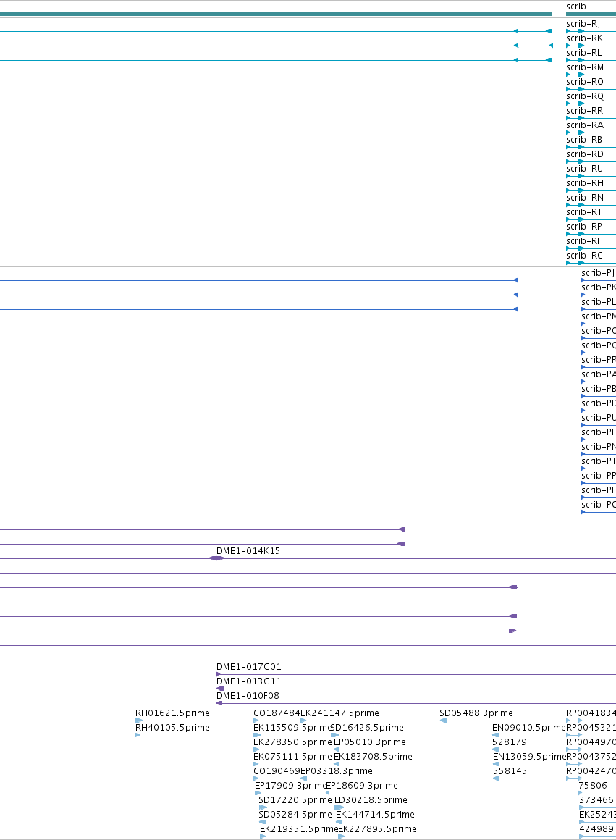Select the scrib-RH transcript label
Viewport: 616px width, 840px height.
(585, 182)
